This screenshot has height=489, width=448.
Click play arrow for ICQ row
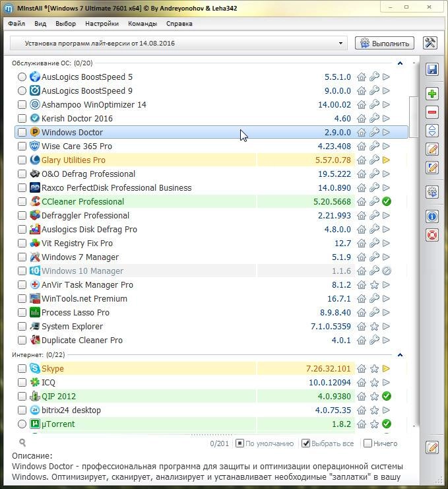(386, 382)
